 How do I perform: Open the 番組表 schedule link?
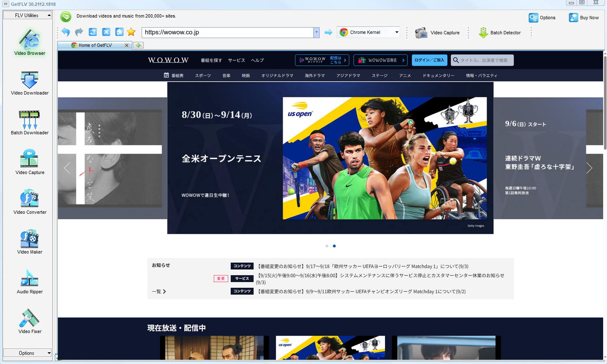(174, 76)
